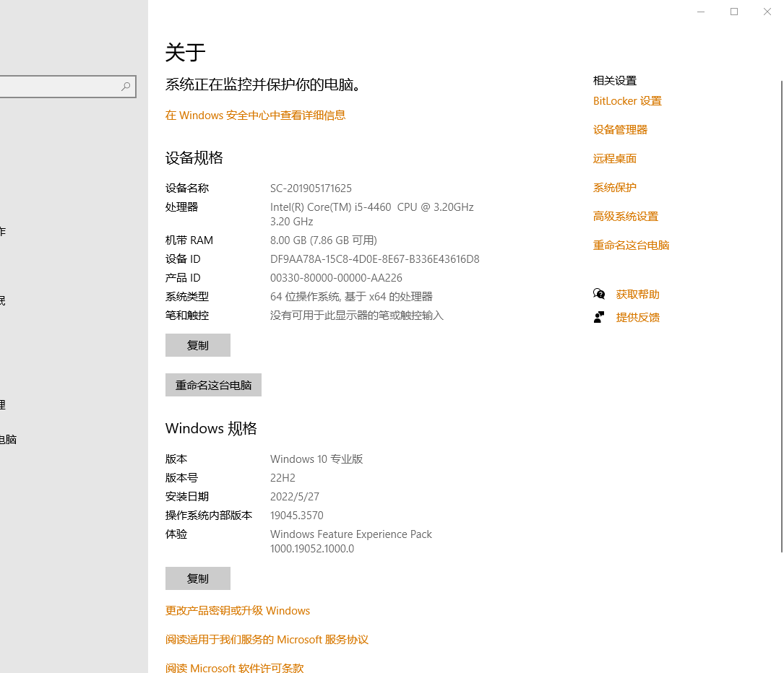Select edition Windows 10 专业版
The height and width of the screenshot is (673, 784).
[316, 459]
